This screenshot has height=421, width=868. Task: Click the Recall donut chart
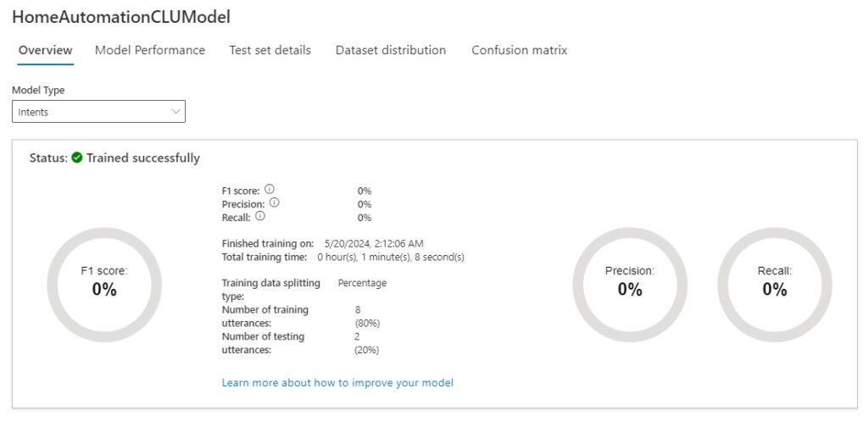(x=775, y=284)
